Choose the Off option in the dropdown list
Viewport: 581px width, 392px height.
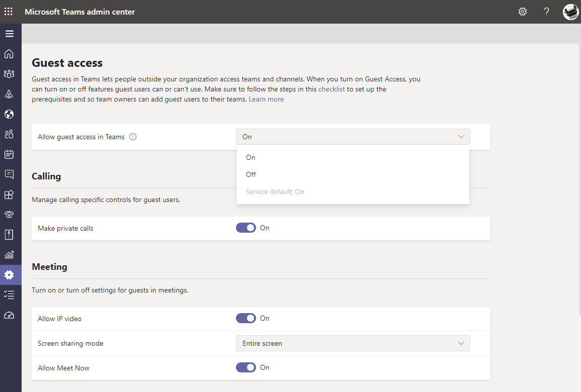pyautogui.click(x=353, y=174)
